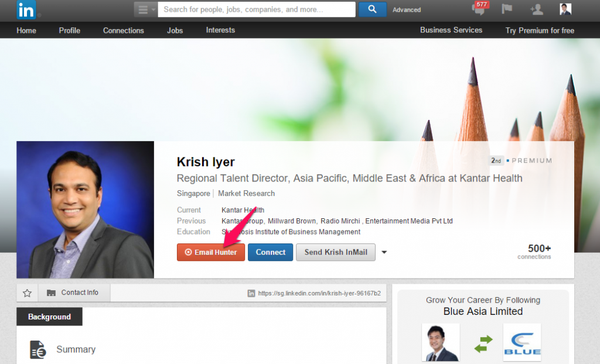Image resolution: width=600 pixels, height=364 pixels.
Task: Open the search category selector dropdown
Action: (144, 9)
